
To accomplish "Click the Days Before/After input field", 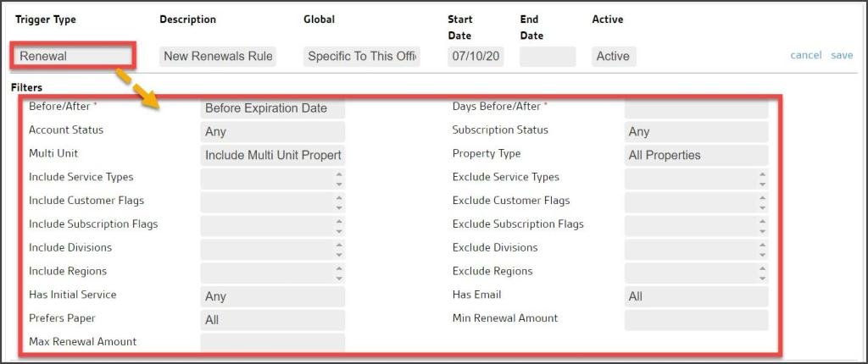I will pyautogui.click(x=696, y=108).
